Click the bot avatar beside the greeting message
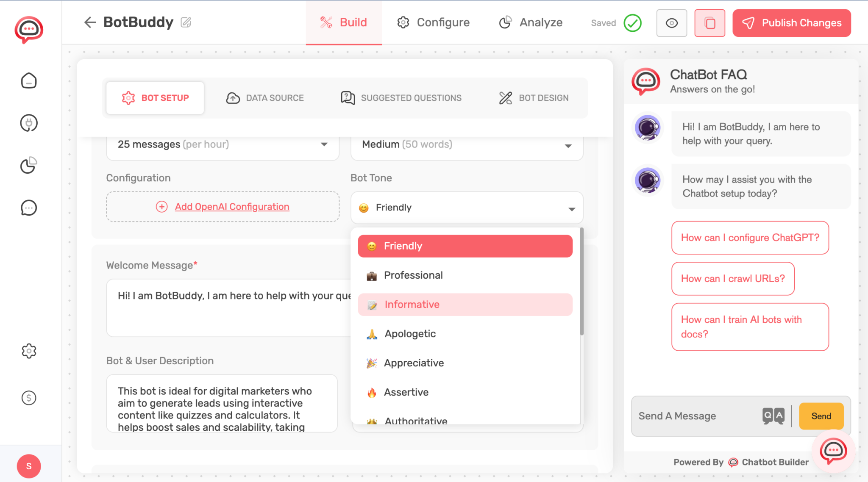868x482 pixels. click(x=647, y=127)
